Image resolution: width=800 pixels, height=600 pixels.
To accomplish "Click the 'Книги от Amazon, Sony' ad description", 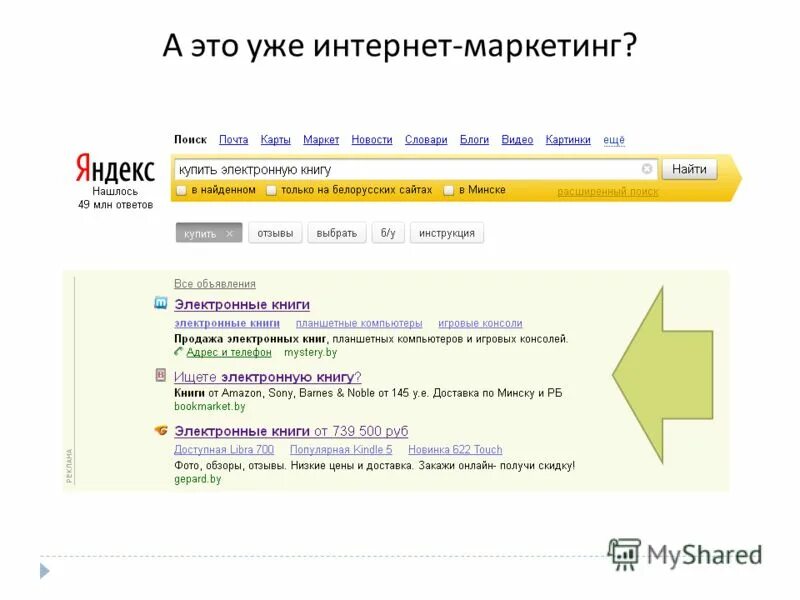I will pos(368,393).
